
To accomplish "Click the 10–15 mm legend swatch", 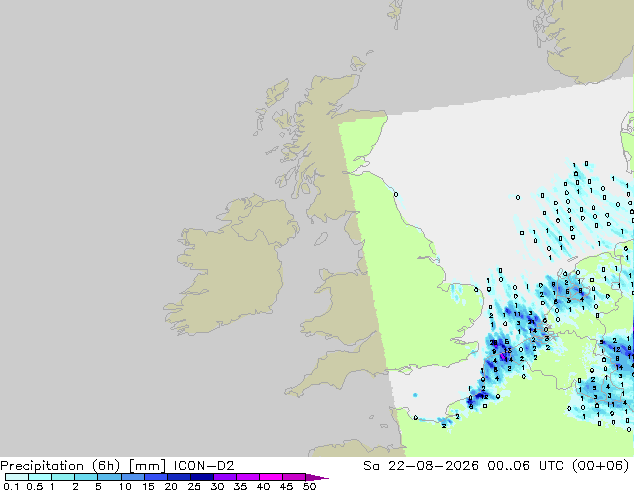I will click(133, 477).
